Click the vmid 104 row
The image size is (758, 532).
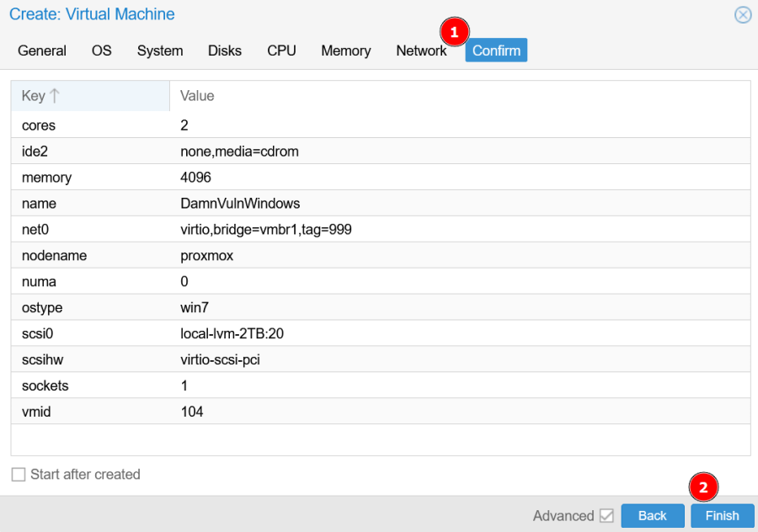point(379,412)
